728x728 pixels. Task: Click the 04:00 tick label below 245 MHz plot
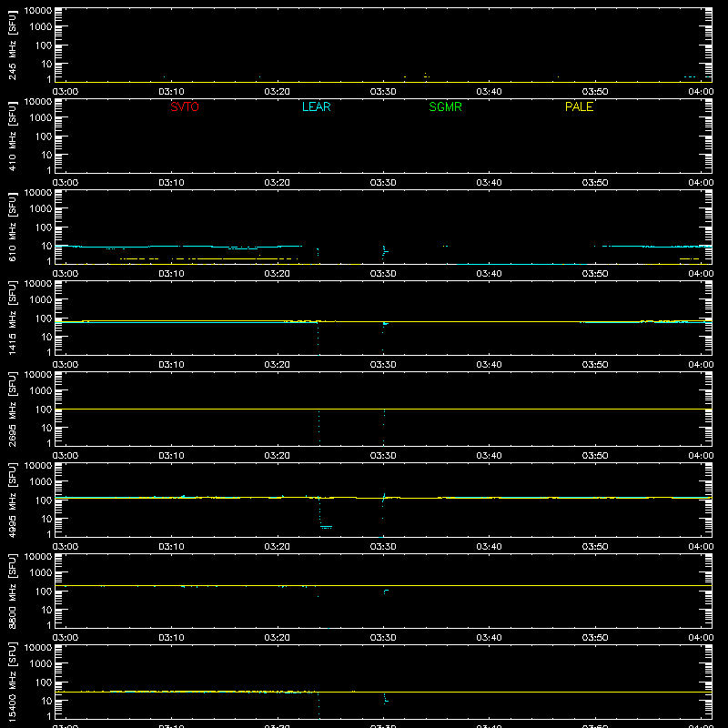(701, 92)
